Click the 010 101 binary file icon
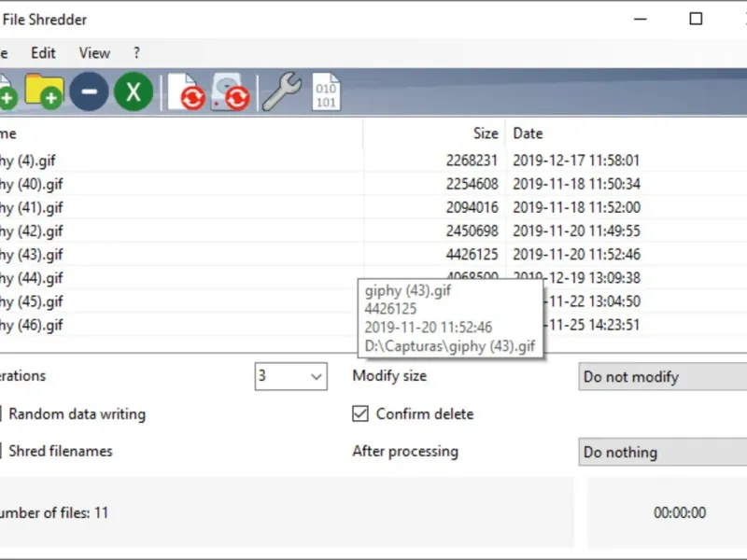The width and height of the screenshot is (747, 560). tap(326, 91)
